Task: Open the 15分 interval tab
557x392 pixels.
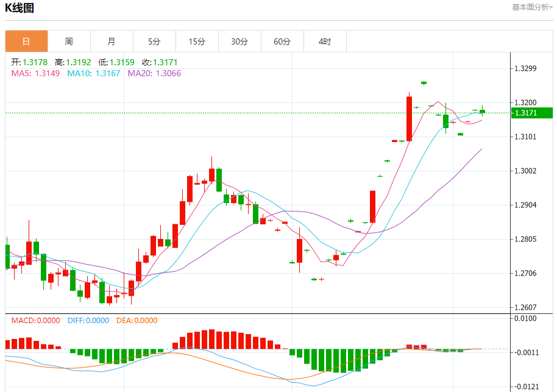Action: point(197,41)
